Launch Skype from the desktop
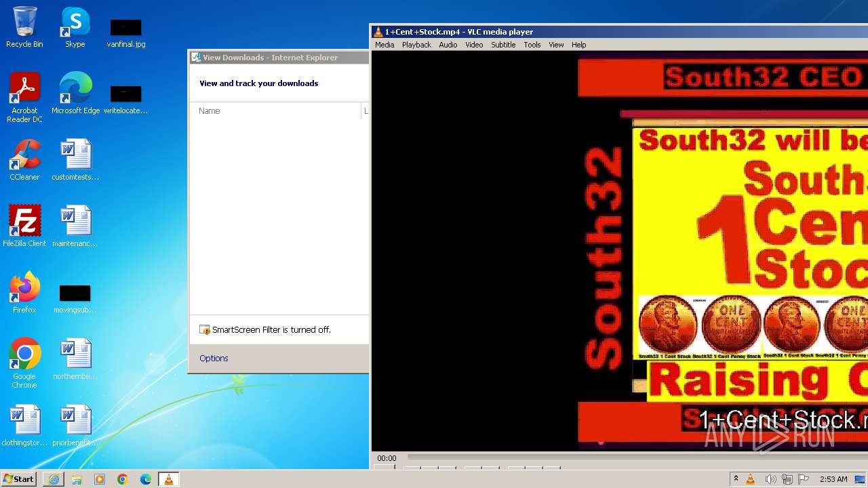The image size is (868, 488). coord(75,28)
